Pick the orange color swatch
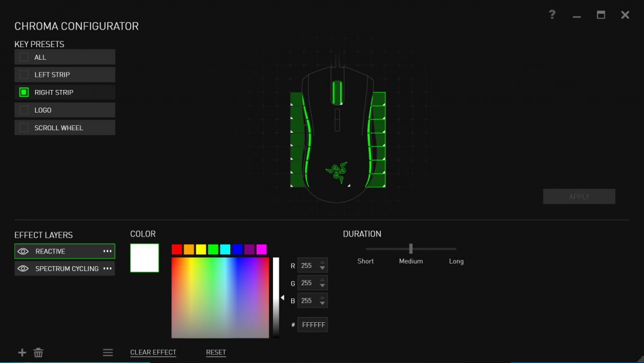 pyautogui.click(x=189, y=249)
